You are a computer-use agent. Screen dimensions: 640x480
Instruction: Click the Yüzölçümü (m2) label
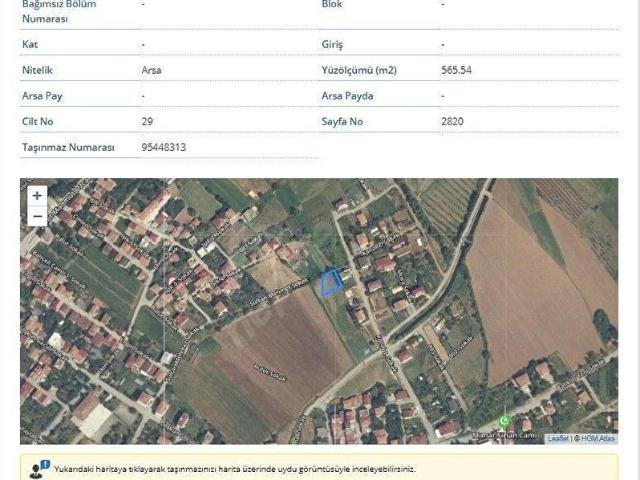[x=359, y=70]
